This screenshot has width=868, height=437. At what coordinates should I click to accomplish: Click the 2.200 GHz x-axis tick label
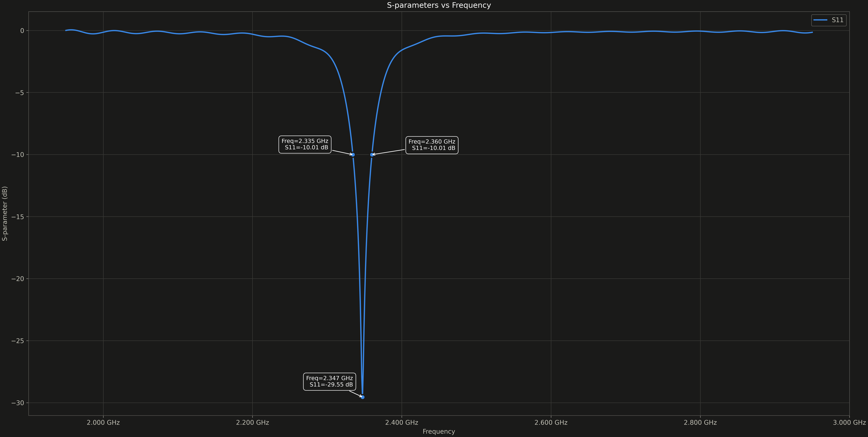pos(252,423)
